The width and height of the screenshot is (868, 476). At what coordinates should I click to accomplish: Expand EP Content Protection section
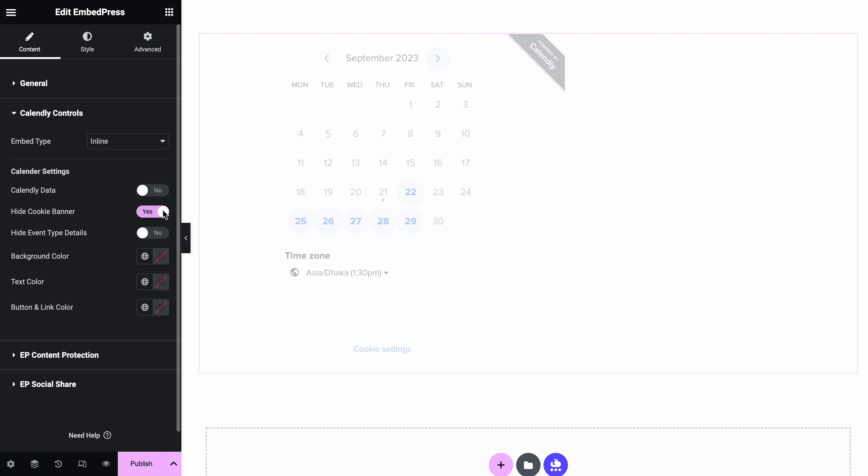[59, 355]
